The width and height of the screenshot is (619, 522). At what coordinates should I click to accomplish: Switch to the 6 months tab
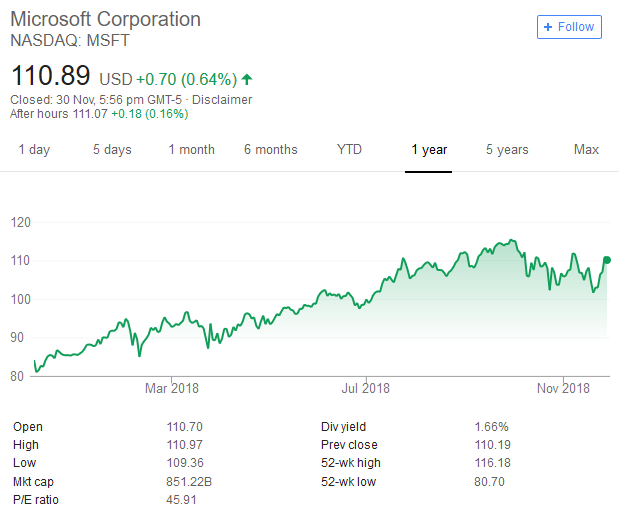270,150
